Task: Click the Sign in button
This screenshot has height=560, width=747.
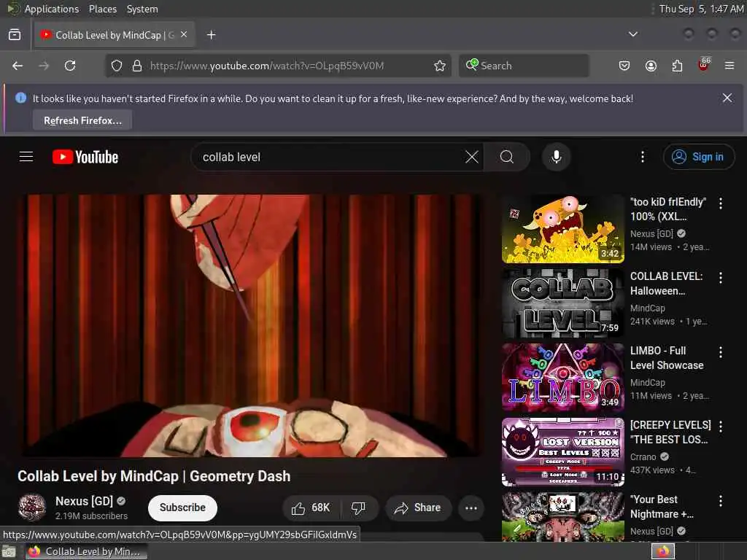Action: [x=698, y=157]
